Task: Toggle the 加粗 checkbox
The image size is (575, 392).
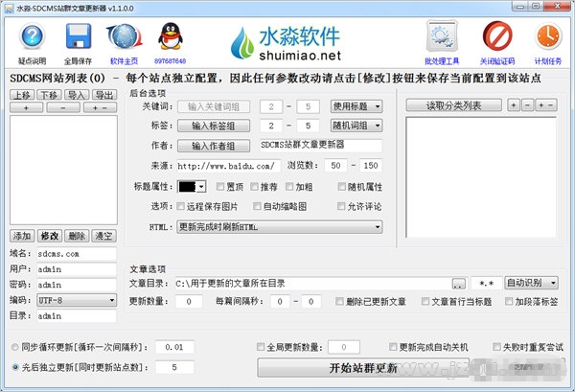Action: pyautogui.click(x=289, y=187)
